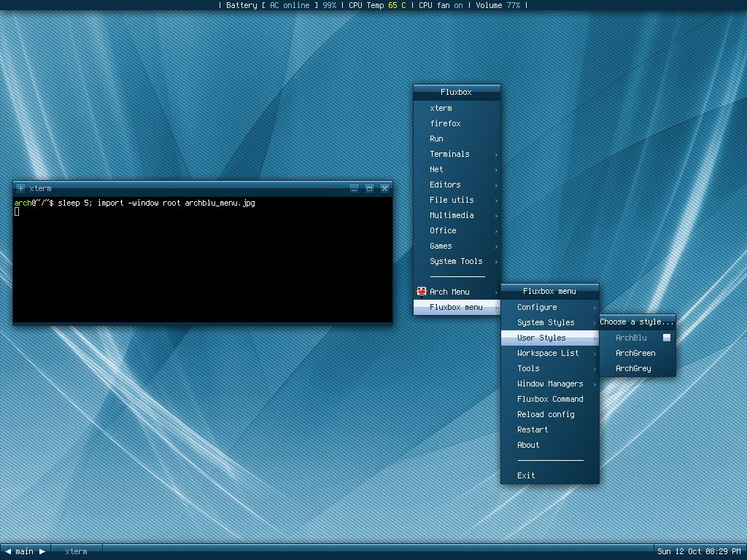Click the xterm window title bar text
This screenshot has height=560, width=747.
41,189
